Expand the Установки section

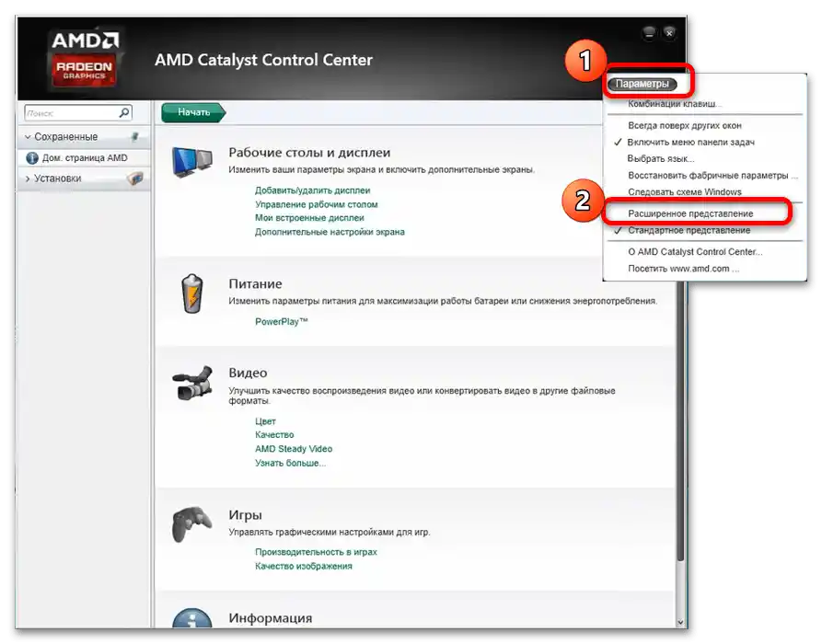[x=28, y=178]
